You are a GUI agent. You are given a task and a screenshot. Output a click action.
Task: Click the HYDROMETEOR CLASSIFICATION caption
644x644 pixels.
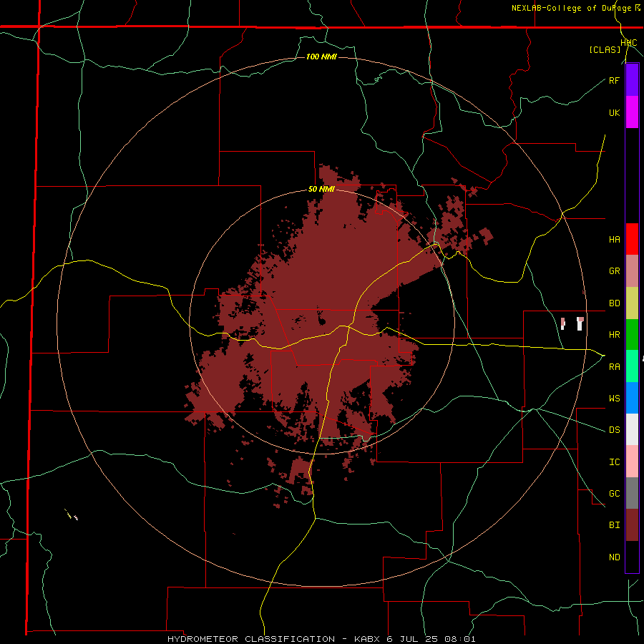pyautogui.click(x=251, y=639)
